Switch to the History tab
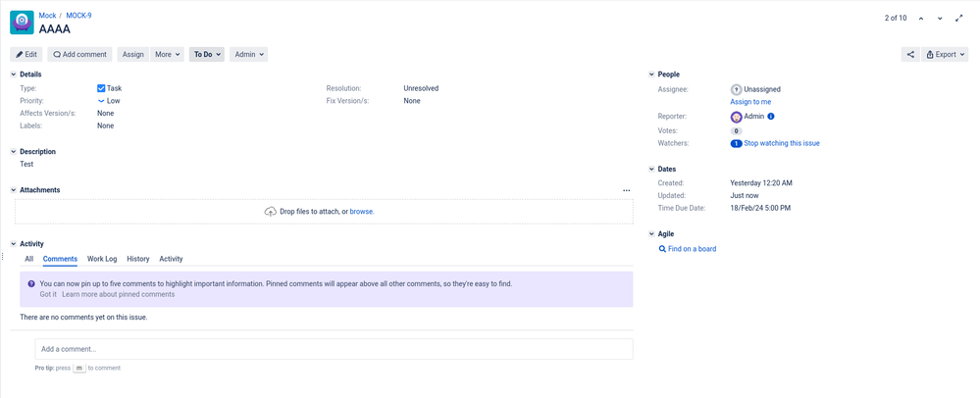 pos(138,259)
